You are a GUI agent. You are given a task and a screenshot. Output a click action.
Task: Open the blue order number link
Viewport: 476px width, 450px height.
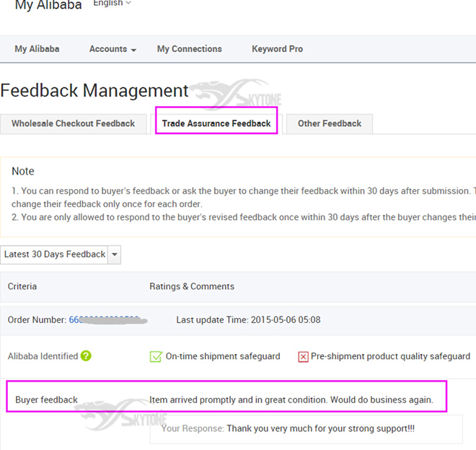pos(108,319)
